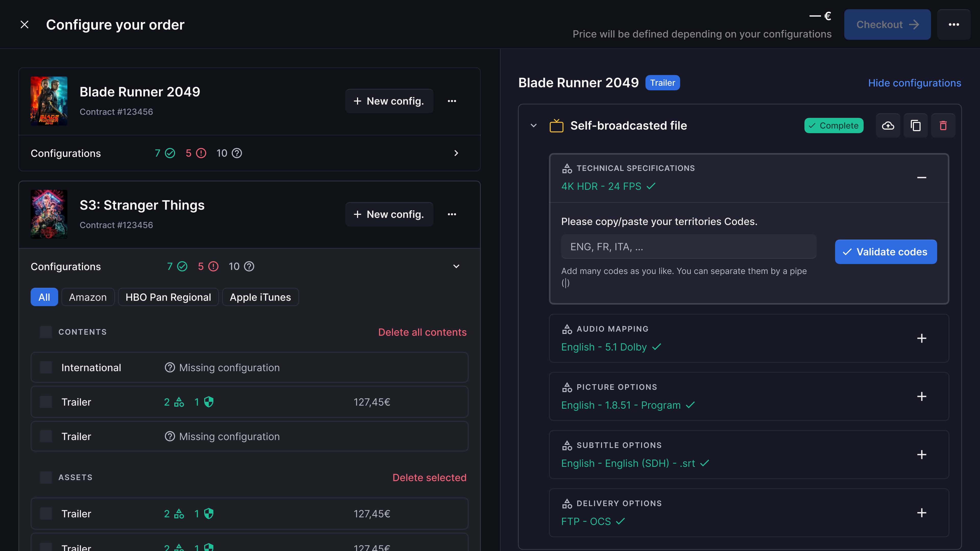Close the Configure your order dialog

(24, 25)
